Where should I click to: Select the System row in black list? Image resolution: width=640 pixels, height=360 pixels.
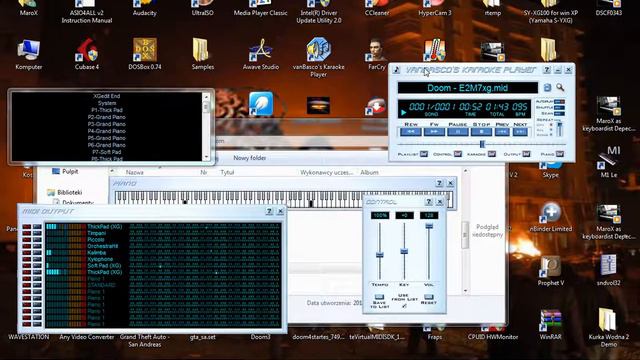(107, 103)
